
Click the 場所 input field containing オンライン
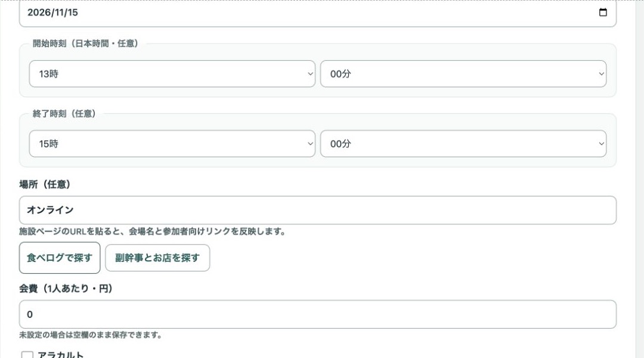[x=317, y=210]
